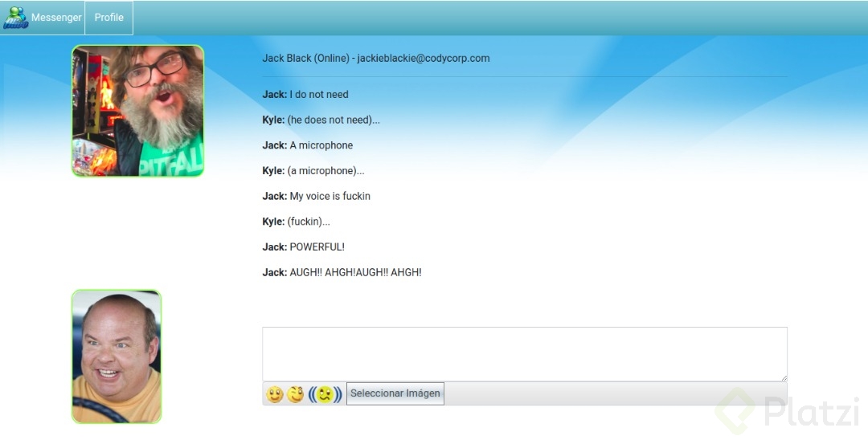This screenshot has height=440, width=868.
Task: Select Kyle's message "(fuckin)..."
Action: [x=296, y=222]
